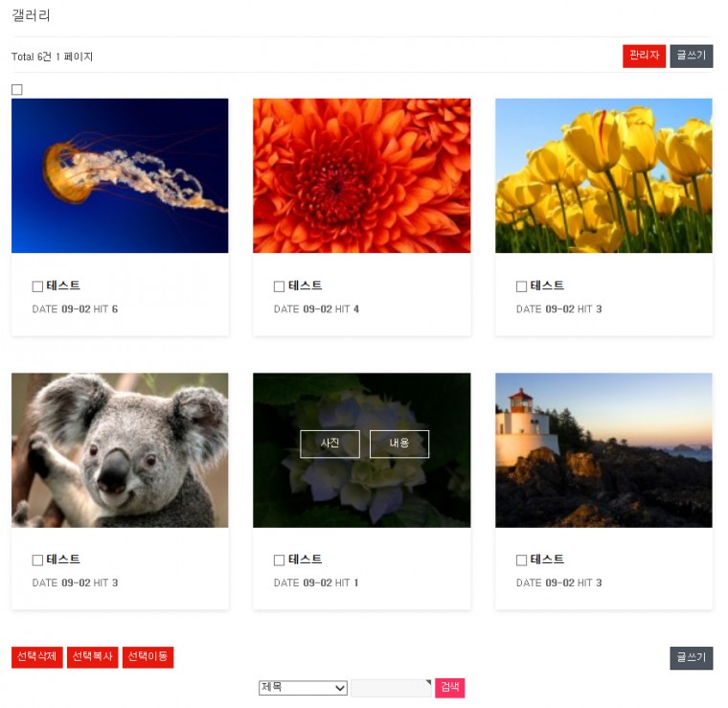Screen dimensions: 728x708
Task: Open the orange chrysanthemum thumbnail
Action: pos(362,175)
